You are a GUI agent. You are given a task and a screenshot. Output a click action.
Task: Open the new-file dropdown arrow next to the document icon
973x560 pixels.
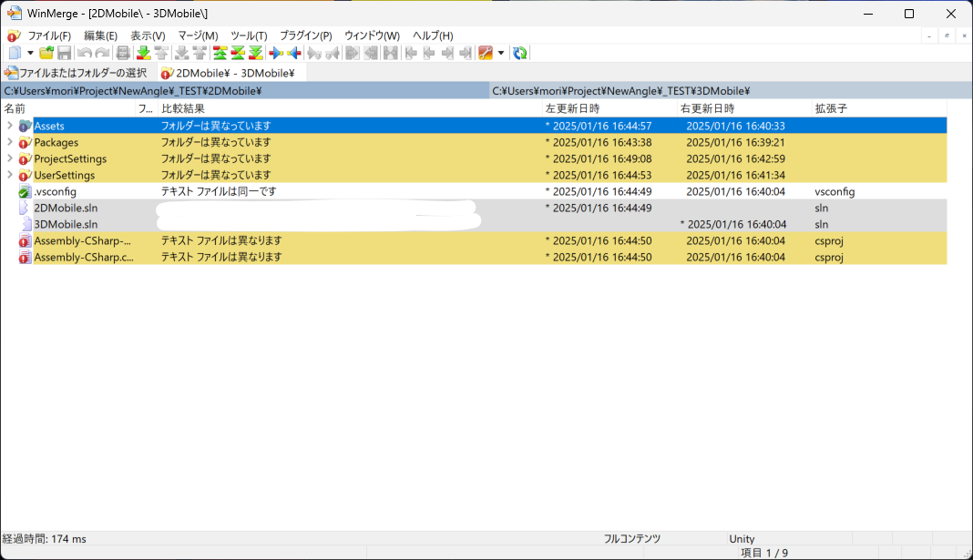[30, 52]
